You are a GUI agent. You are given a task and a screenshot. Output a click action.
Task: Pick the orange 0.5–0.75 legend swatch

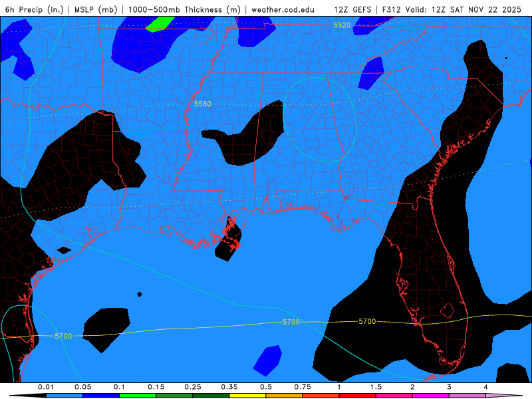tap(285, 396)
